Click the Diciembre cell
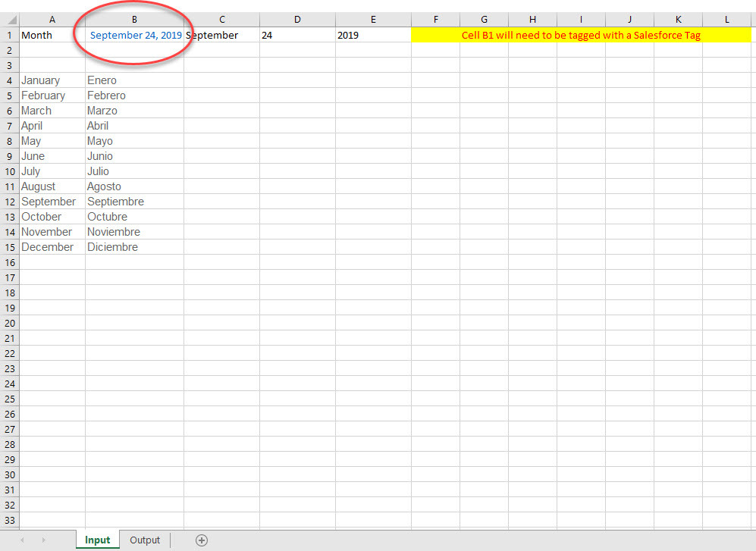 pyautogui.click(x=134, y=247)
